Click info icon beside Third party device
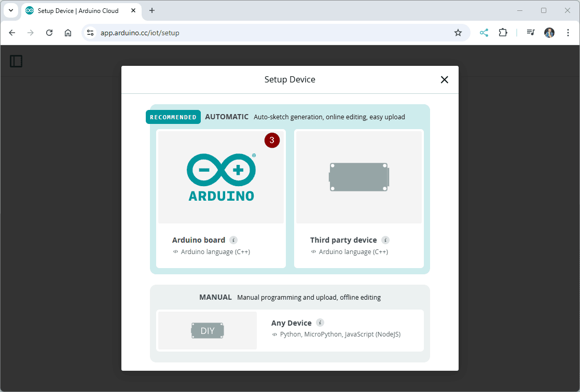The width and height of the screenshot is (580, 392). pyautogui.click(x=385, y=240)
